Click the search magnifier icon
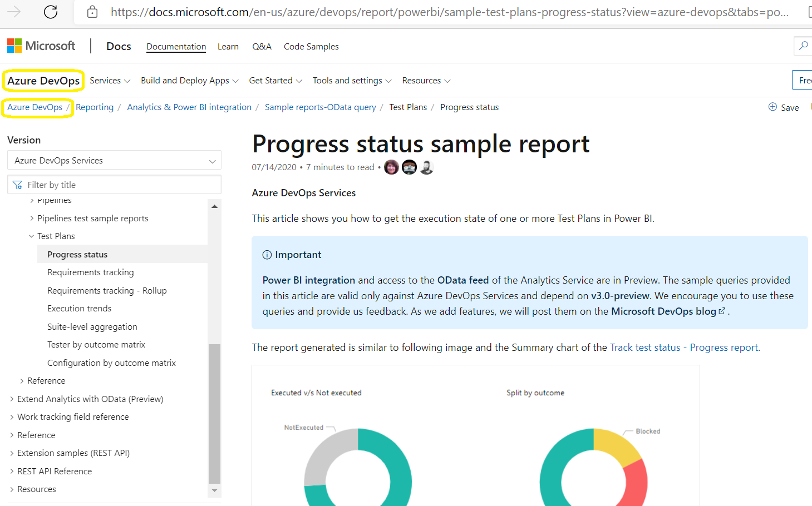 click(803, 46)
